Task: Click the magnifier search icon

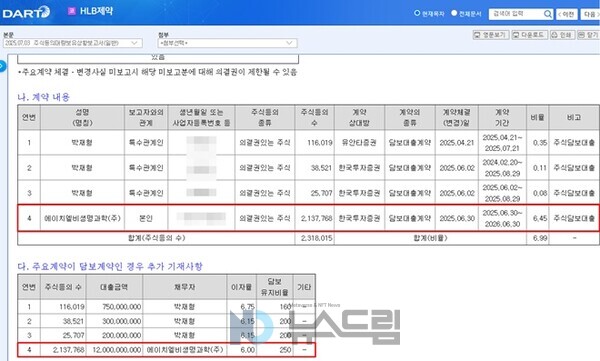Action: [x=548, y=14]
